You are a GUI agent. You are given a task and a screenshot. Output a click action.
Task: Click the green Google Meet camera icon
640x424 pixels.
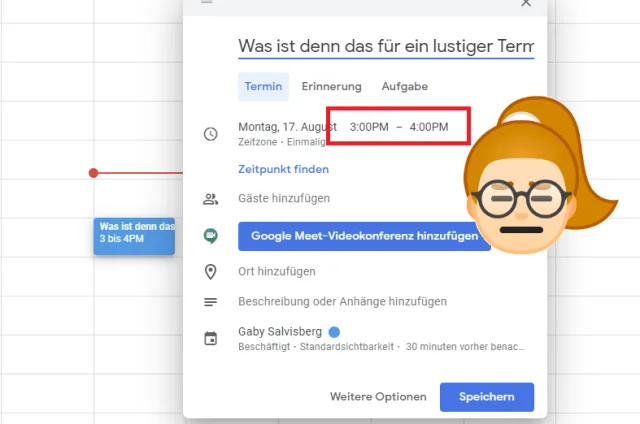(211, 236)
